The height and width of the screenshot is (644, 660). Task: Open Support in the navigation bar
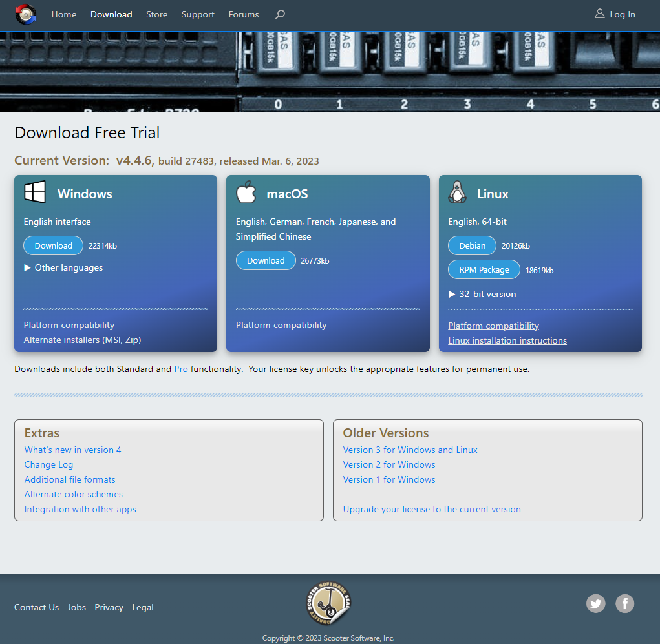[x=198, y=14]
